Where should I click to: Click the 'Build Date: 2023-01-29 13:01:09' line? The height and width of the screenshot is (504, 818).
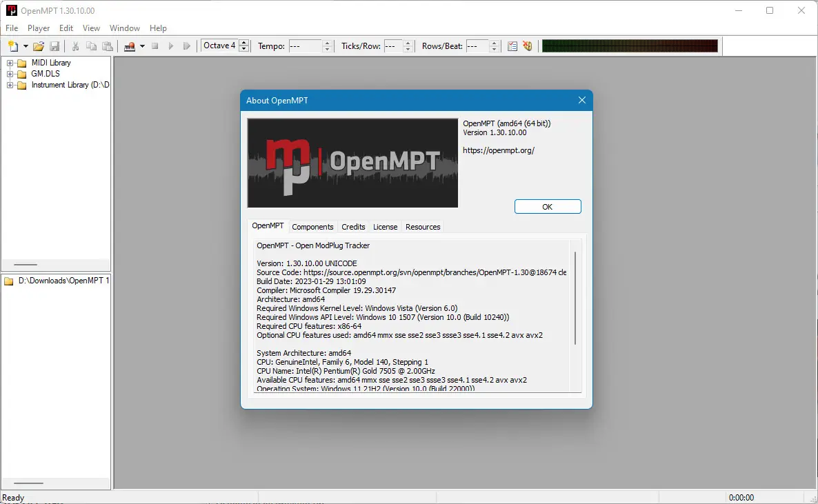[x=311, y=281]
